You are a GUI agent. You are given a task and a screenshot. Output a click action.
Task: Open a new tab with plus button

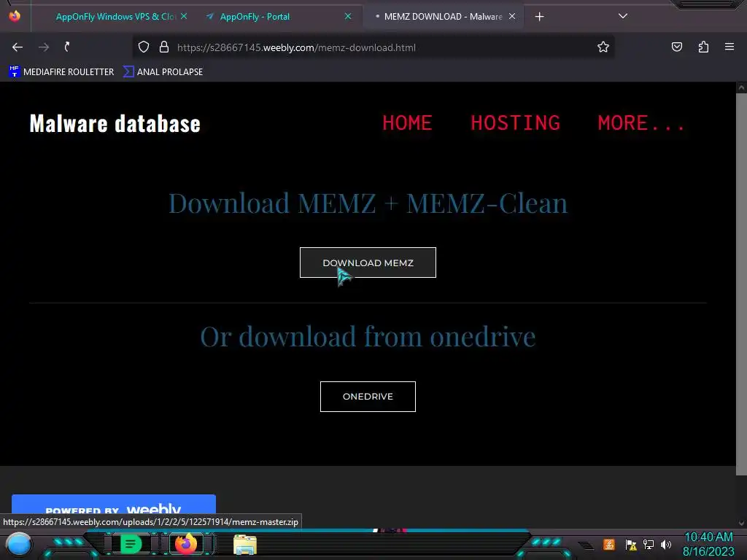pos(539,17)
